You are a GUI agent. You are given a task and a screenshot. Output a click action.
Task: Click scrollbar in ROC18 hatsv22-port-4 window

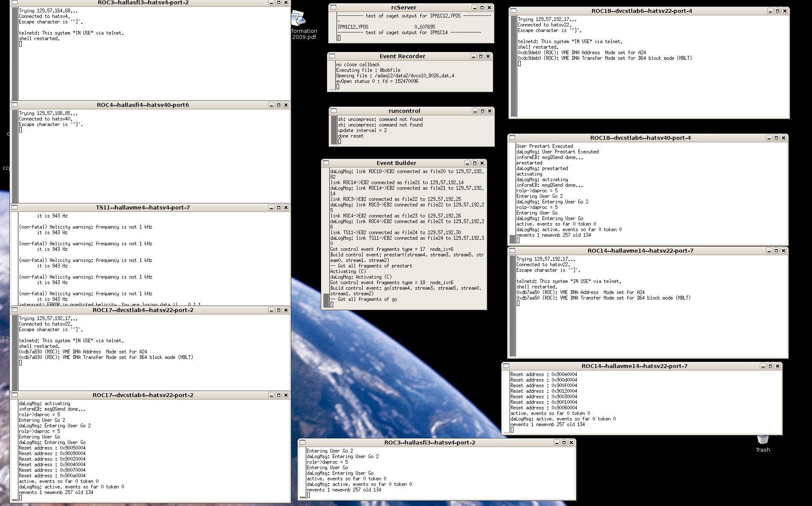click(x=514, y=66)
